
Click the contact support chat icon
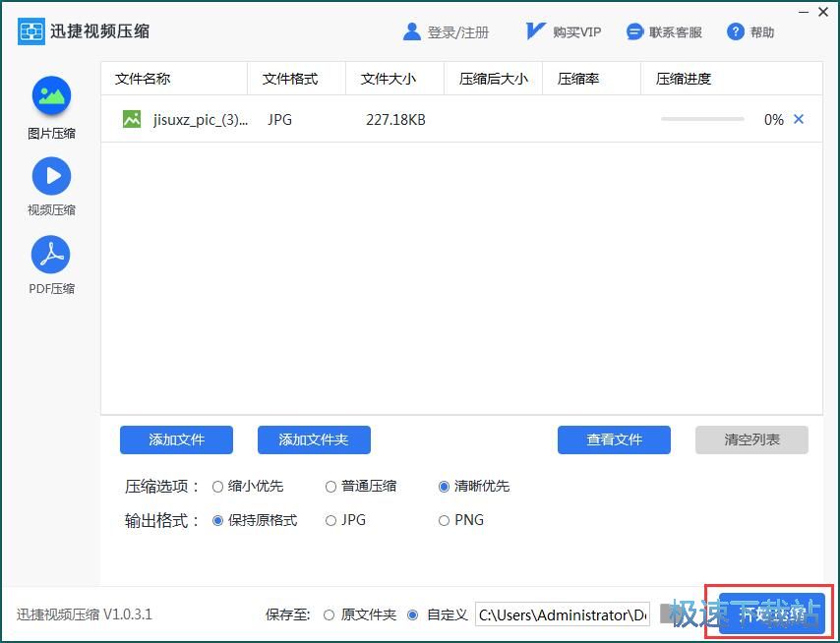tap(634, 32)
